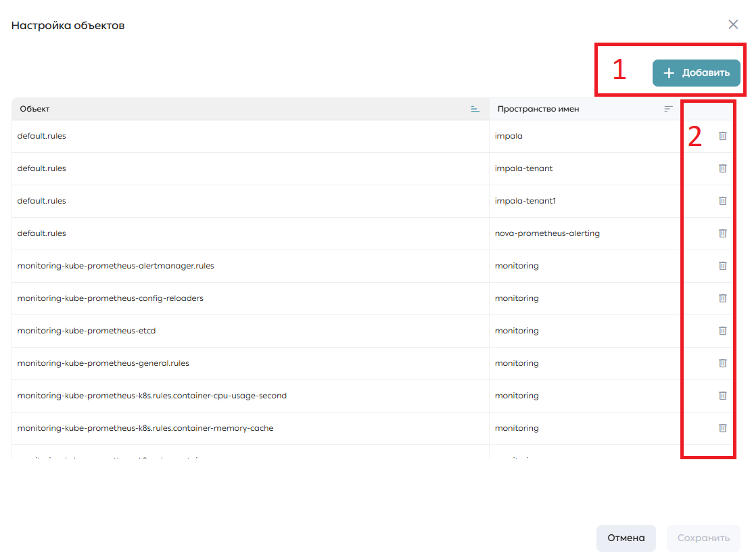Sort by Пространство имен column icon
The image size is (752, 560).
click(x=668, y=109)
